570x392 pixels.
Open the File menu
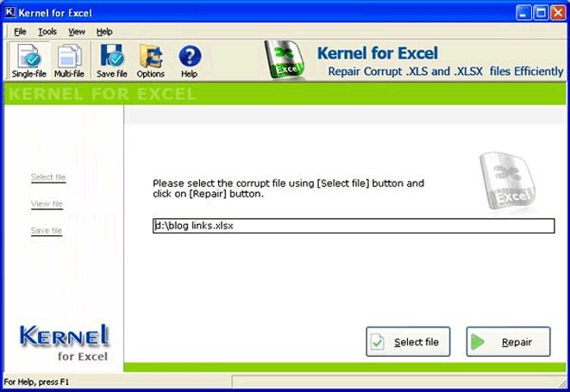point(21,31)
